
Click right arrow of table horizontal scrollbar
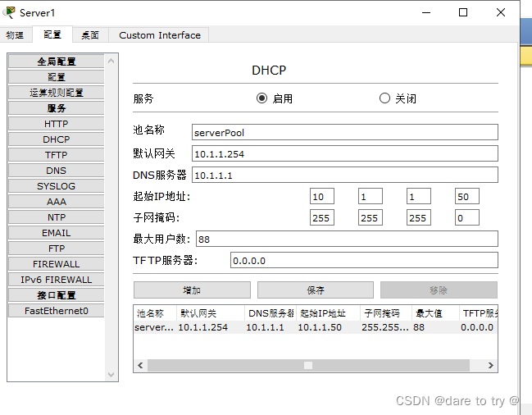point(491,366)
